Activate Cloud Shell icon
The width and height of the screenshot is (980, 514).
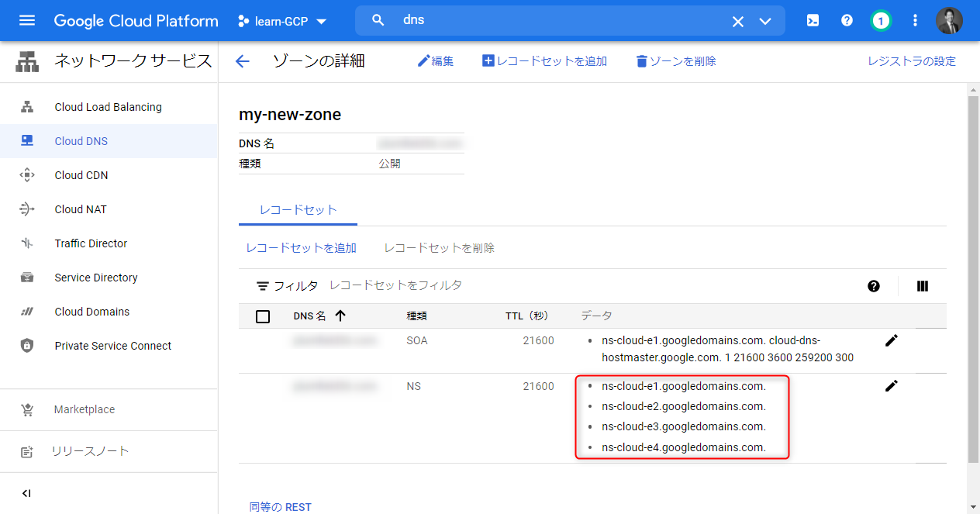[813, 21]
